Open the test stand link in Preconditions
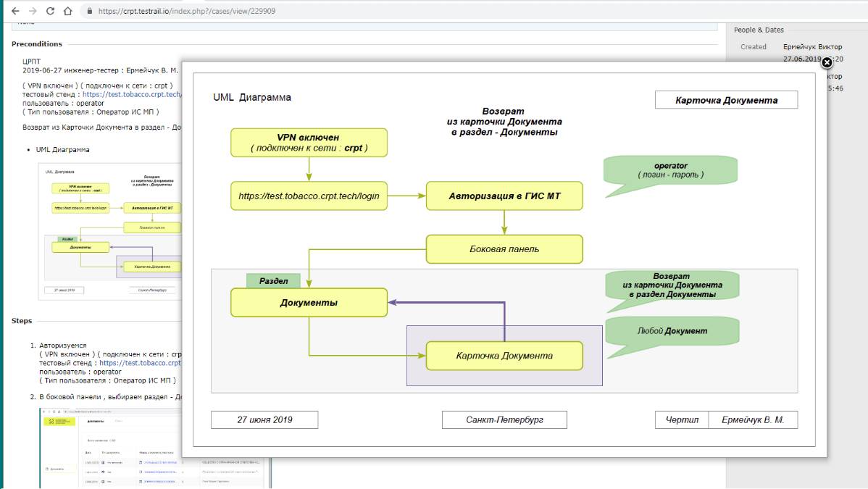Image resolution: width=868 pixels, height=489 pixels. coord(132,94)
